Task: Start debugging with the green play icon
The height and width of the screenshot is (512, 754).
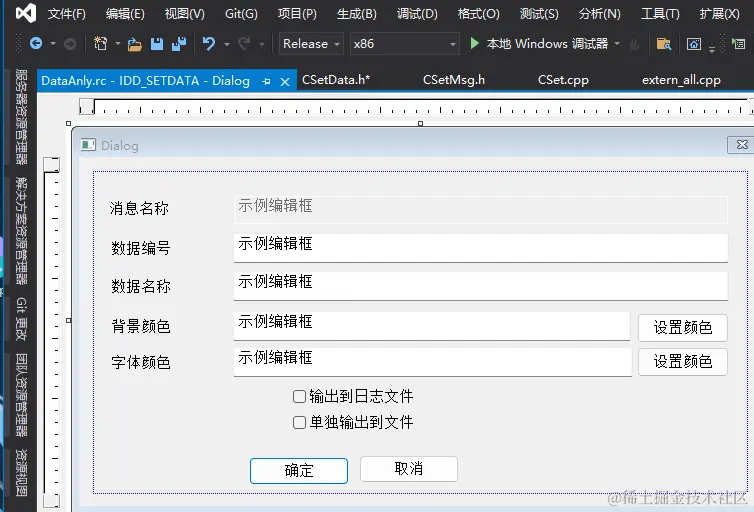Action: tap(474, 43)
